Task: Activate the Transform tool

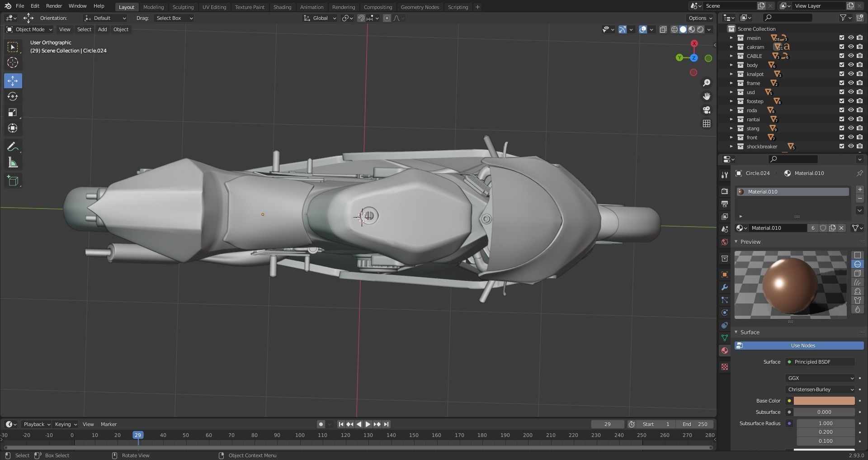Action: (x=13, y=128)
